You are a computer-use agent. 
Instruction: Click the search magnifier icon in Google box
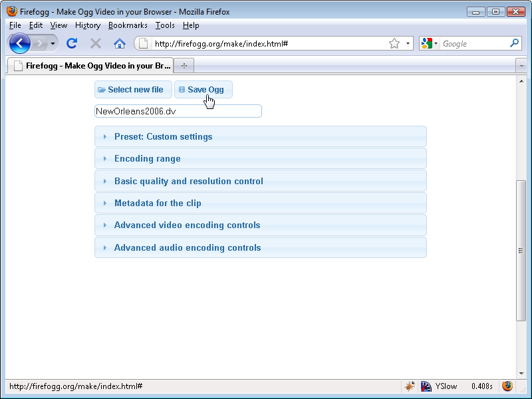tap(514, 44)
